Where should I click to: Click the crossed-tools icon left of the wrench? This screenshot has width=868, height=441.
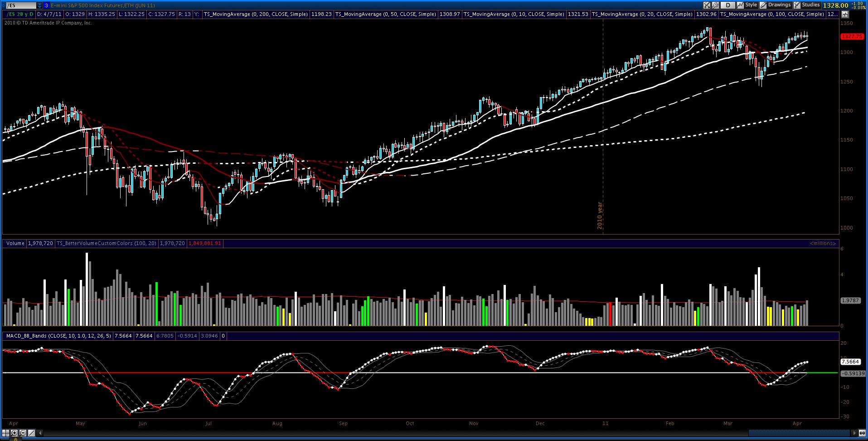pos(707,5)
